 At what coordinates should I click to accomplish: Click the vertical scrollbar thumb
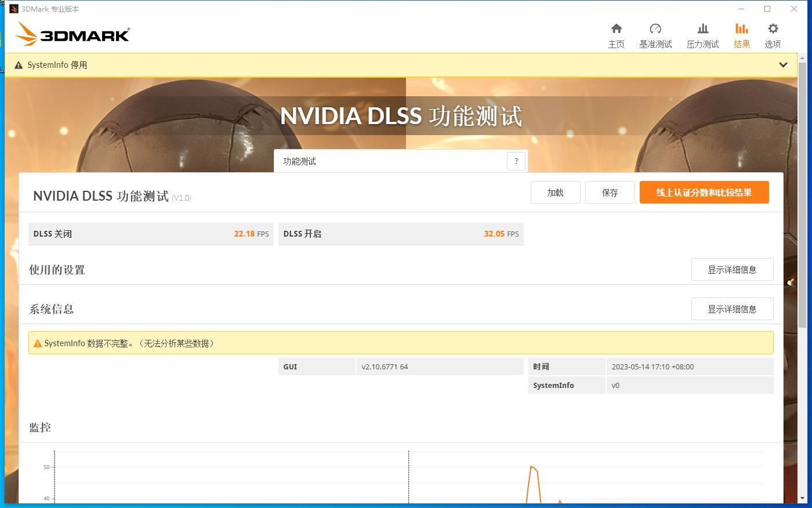coord(803,194)
